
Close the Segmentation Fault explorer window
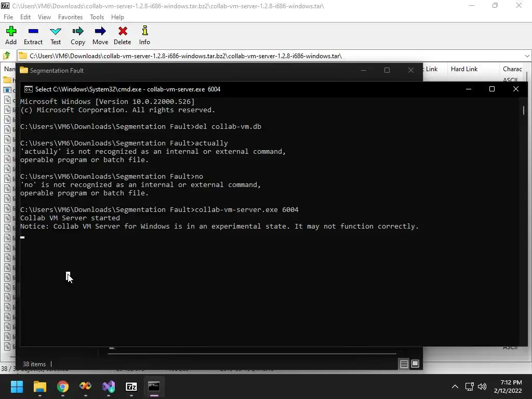pyautogui.click(x=411, y=70)
